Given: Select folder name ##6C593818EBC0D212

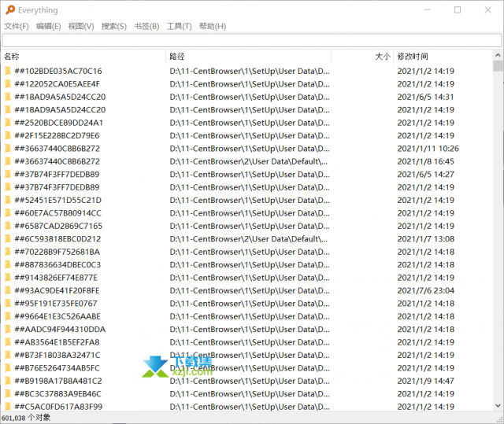Looking at the screenshot, I should pos(57,239).
